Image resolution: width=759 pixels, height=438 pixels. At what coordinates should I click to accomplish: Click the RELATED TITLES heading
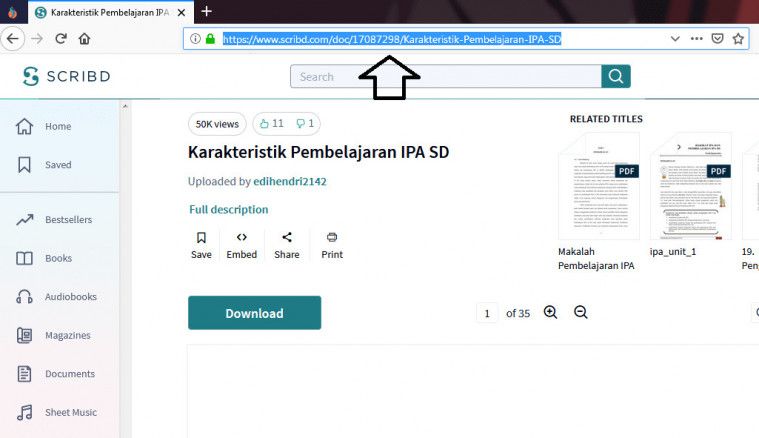click(x=606, y=119)
